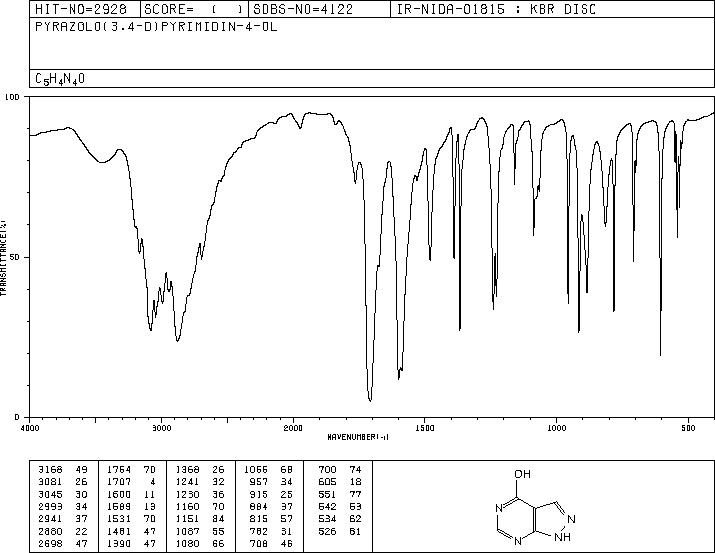Click the 1600 peak entry in table

[x=131, y=494]
